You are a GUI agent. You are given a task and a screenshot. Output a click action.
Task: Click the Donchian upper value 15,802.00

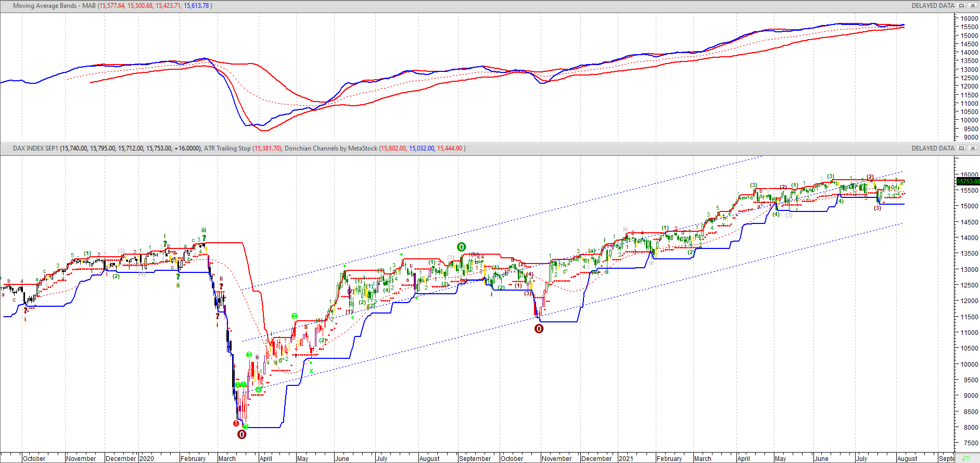click(x=393, y=148)
